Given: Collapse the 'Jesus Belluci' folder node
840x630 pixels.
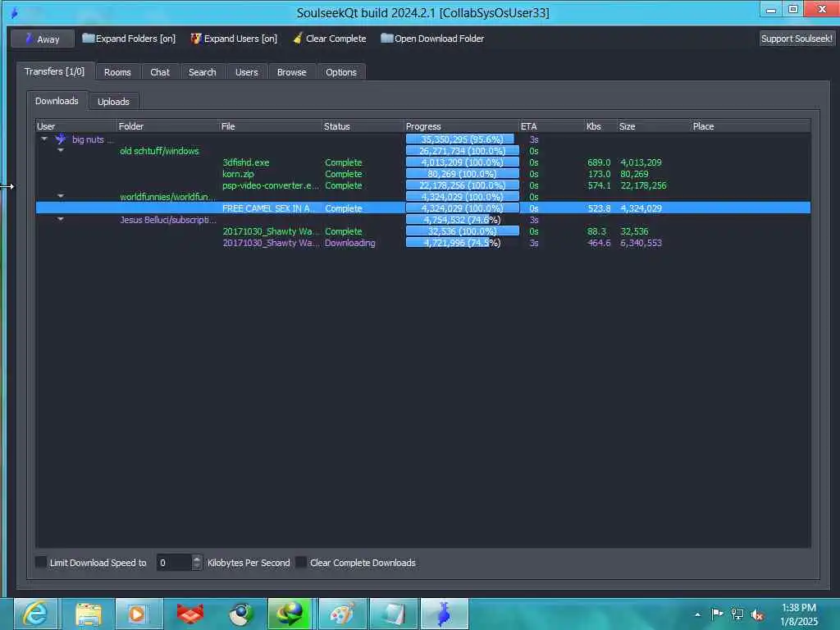Looking at the screenshot, I should 61,219.
